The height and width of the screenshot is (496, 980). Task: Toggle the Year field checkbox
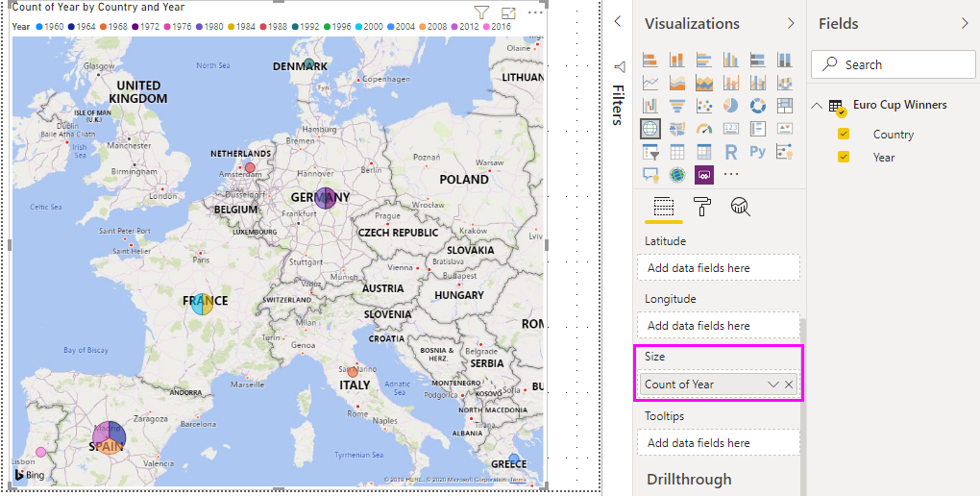[x=844, y=157]
